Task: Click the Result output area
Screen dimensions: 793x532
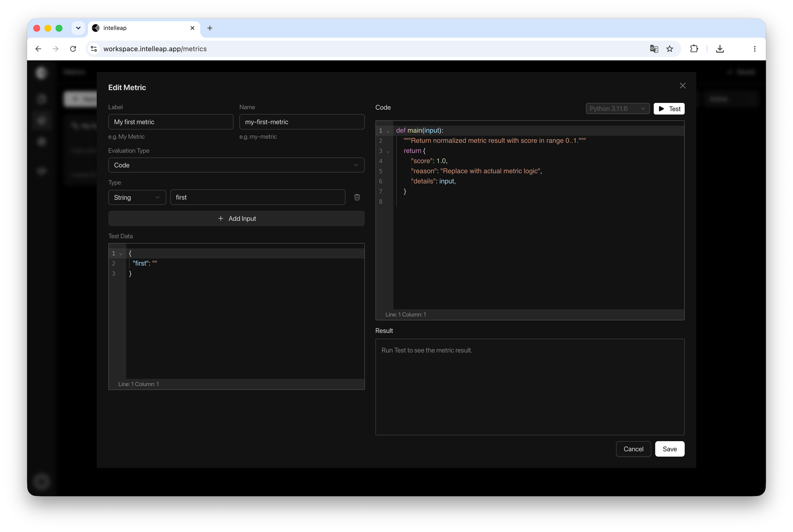Action: (x=529, y=387)
